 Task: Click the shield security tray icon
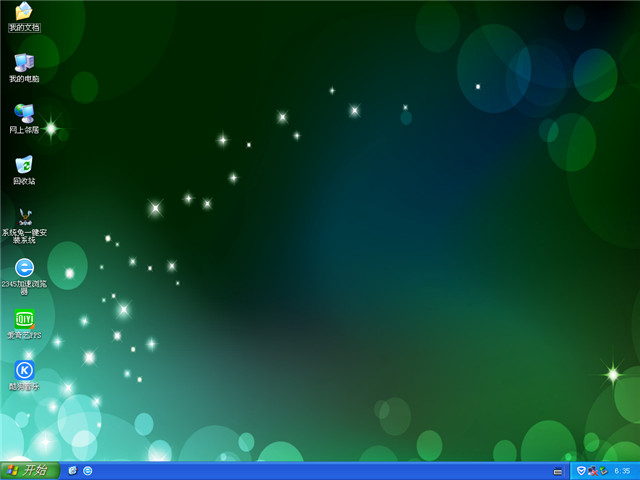click(x=581, y=471)
